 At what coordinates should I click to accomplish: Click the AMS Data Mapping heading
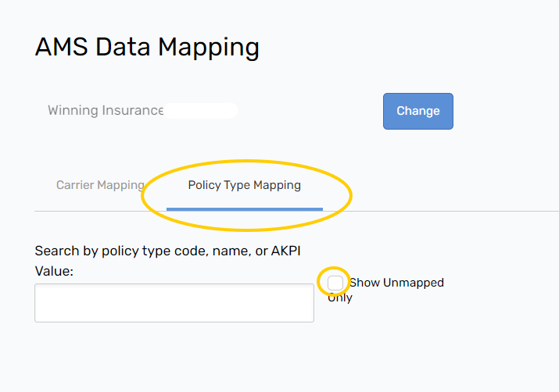coord(147,47)
